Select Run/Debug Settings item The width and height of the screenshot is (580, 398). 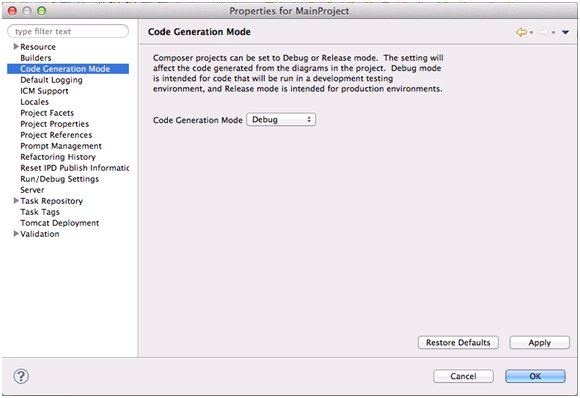[x=60, y=179]
